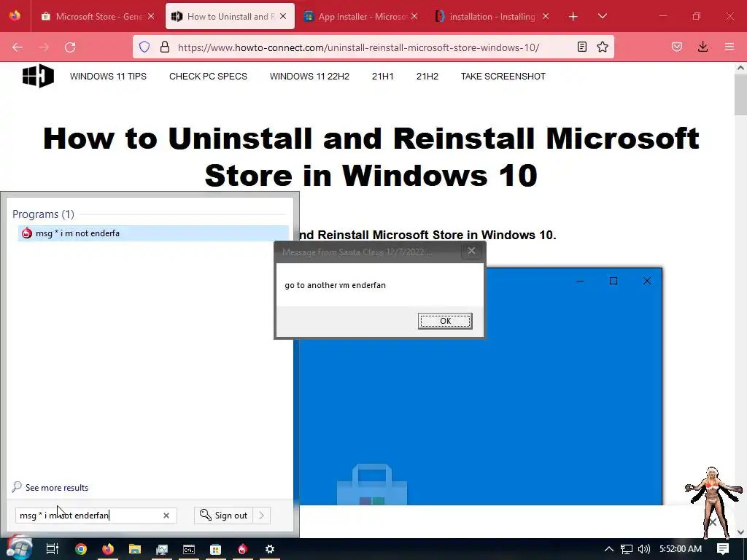The height and width of the screenshot is (560, 747).
Task: Launch Google Chrome from the taskbar
Action: [80, 549]
